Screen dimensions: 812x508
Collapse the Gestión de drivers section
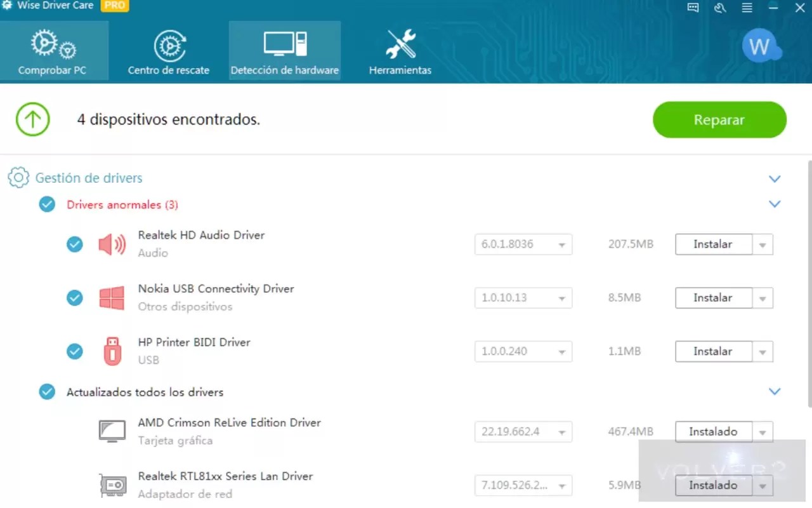pos(775,178)
